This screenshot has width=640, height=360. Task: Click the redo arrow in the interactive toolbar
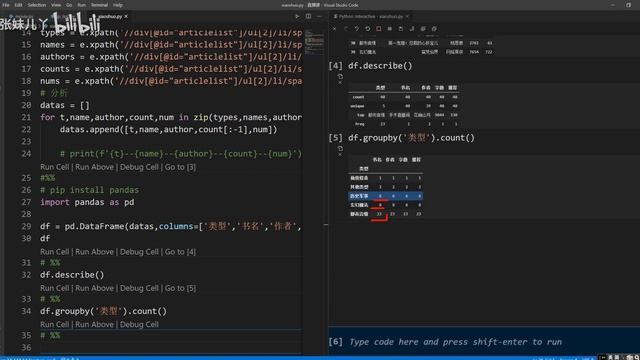(x=345, y=29)
